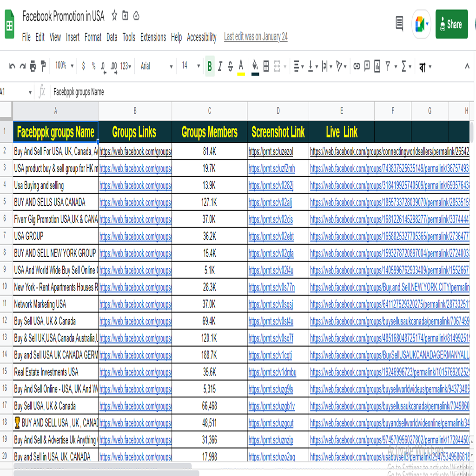The image size is (476, 476).
Task: Open the borders tool
Action: coord(266,66)
